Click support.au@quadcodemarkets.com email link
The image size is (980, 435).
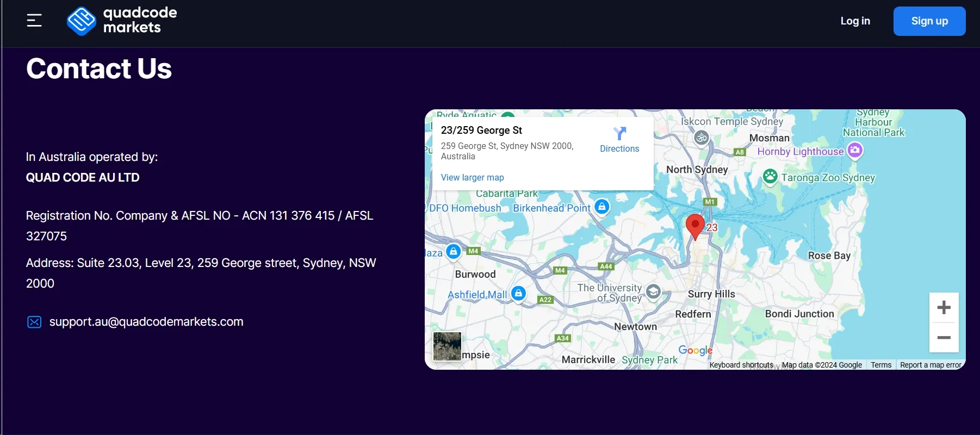(x=146, y=322)
